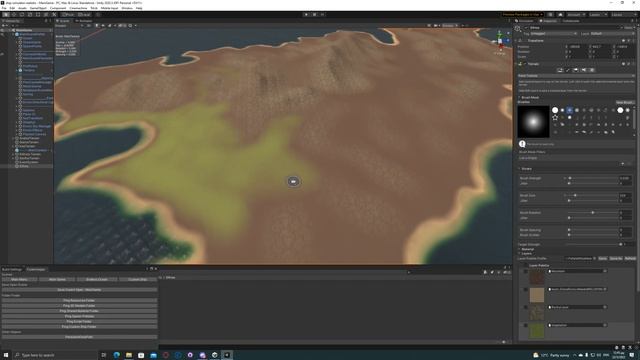The image size is (640, 360).
Task: Toggle Pivot/Center handle position
Action: click(x=68, y=14)
